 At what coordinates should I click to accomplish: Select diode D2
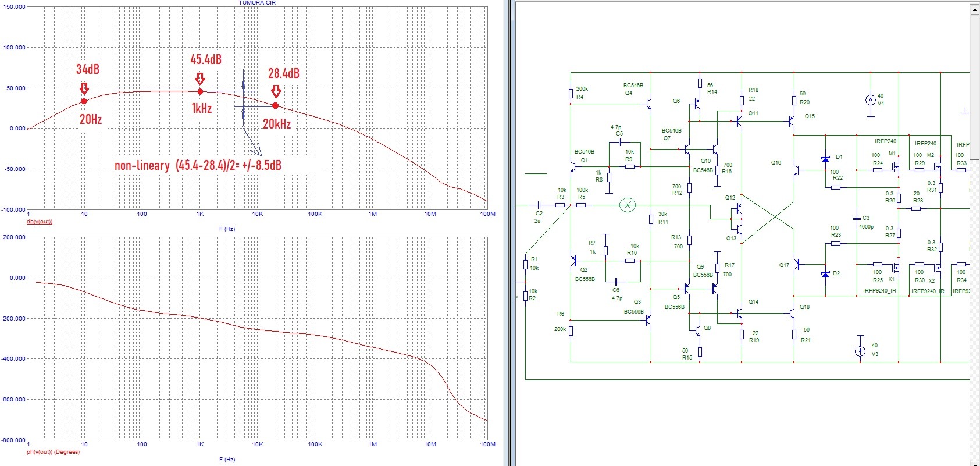(825, 274)
